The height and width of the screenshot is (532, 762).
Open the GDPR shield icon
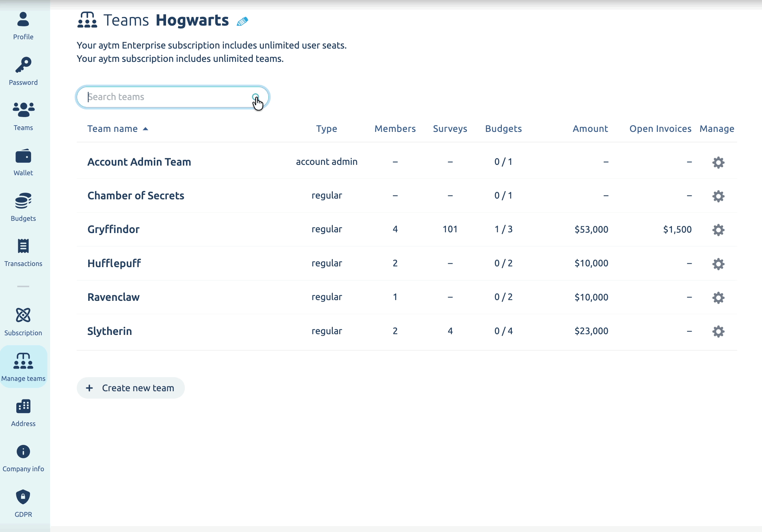point(23,497)
